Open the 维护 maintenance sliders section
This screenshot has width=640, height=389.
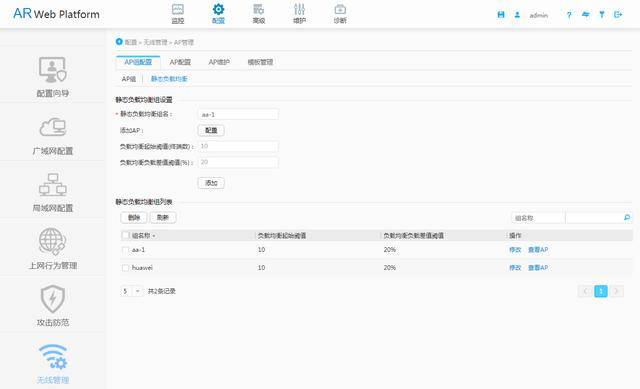pos(299,14)
